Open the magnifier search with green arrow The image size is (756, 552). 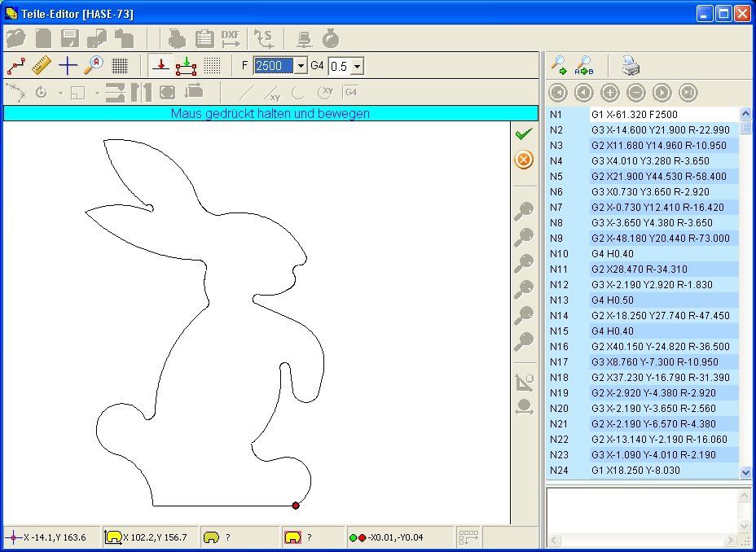tap(560, 65)
